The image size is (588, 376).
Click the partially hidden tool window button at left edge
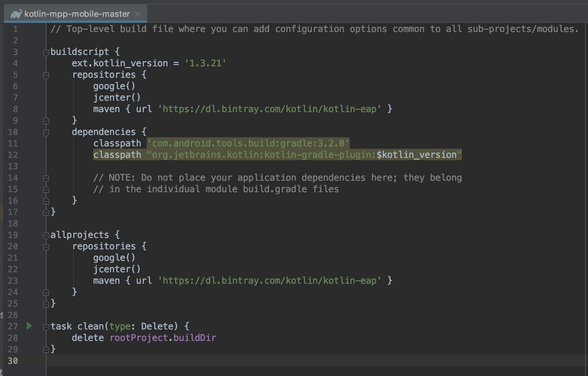tap(2, 315)
